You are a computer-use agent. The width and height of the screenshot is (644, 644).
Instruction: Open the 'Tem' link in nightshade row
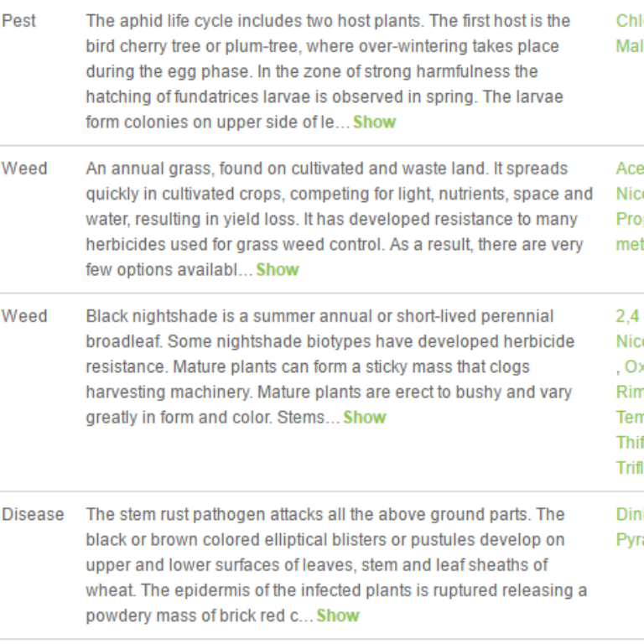click(630, 418)
